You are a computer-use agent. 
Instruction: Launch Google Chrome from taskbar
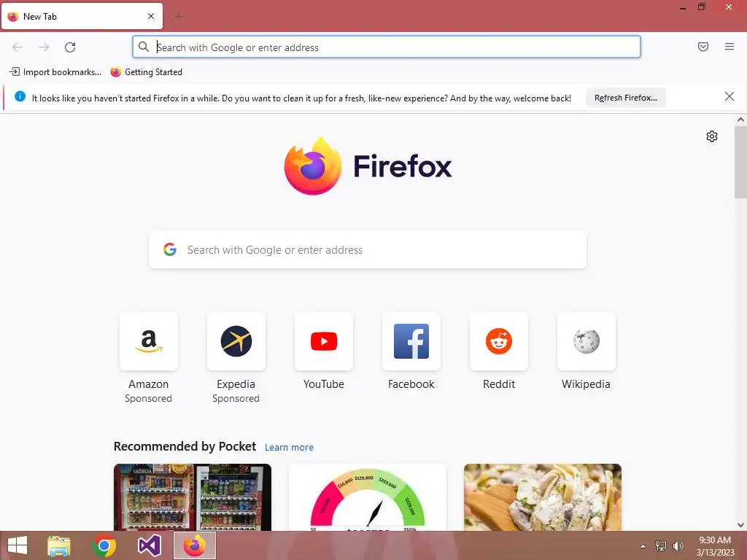104,545
